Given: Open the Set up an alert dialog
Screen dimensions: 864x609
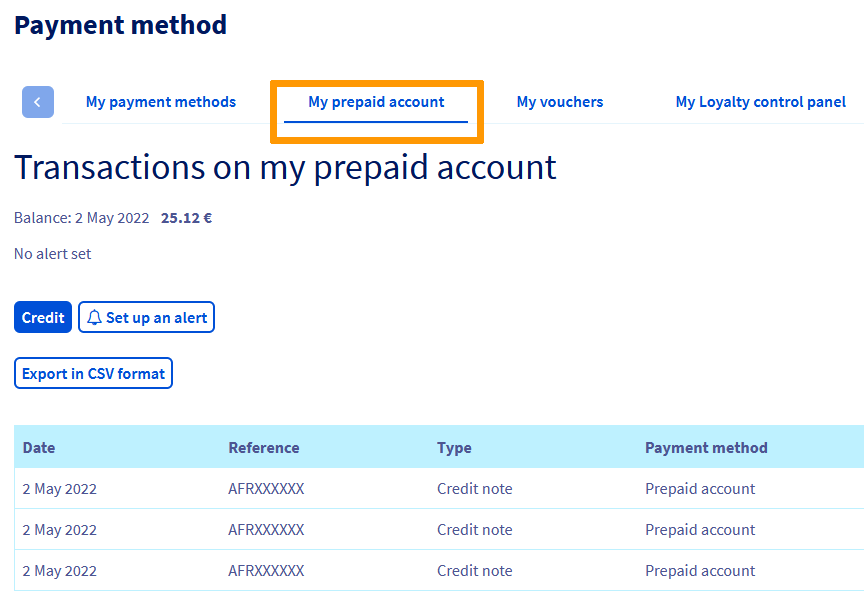Looking at the screenshot, I should [146, 317].
